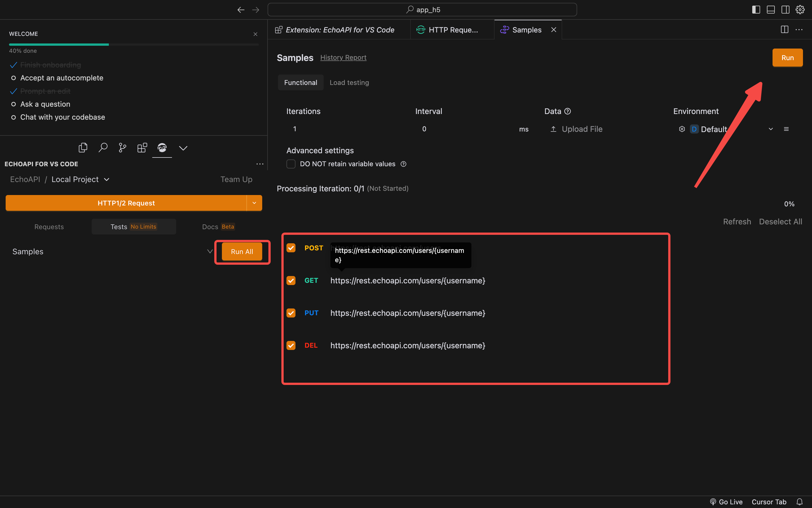The image size is (812, 508).
Task: Split editor right icon
Action: (784, 30)
